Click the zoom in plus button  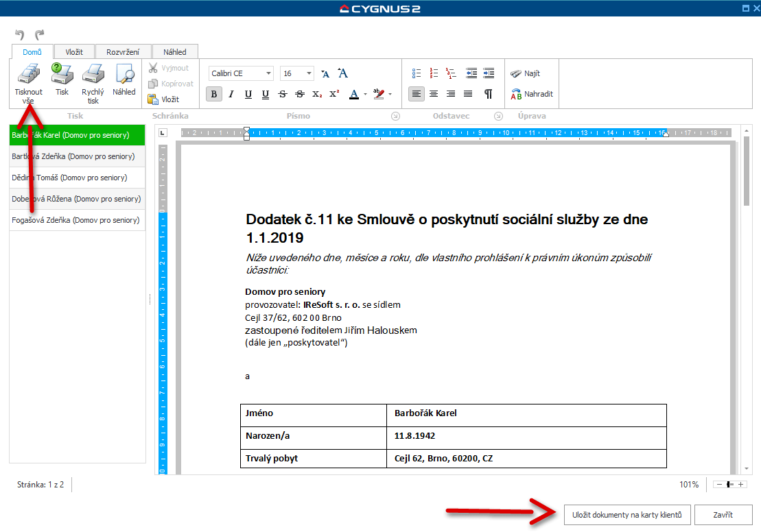(x=740, y=485)
